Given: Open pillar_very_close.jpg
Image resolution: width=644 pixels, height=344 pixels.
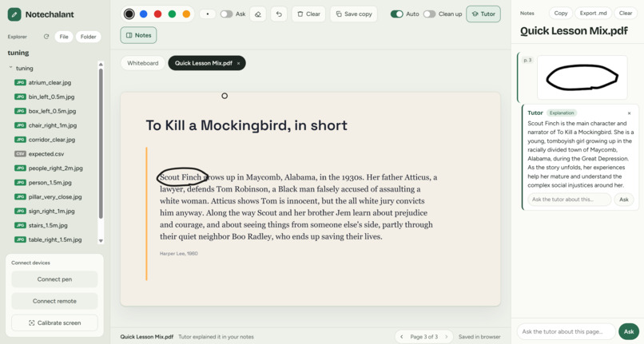Looking at the screenshot, I should coord(55,197).
